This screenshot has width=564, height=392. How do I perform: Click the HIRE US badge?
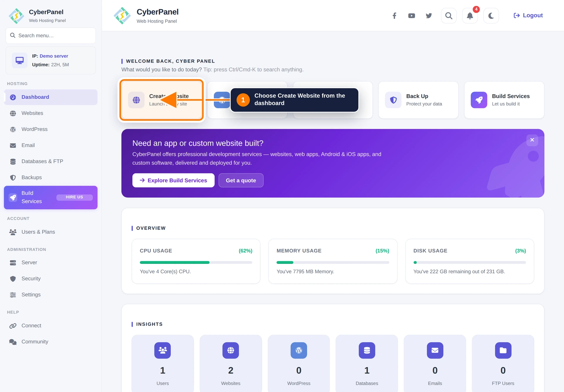[74, 197]
